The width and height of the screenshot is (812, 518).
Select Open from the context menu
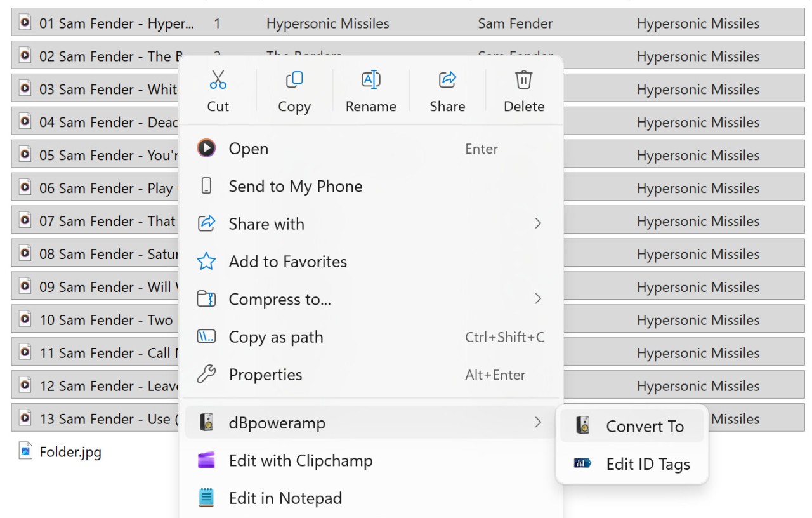[x=249, y=149]
